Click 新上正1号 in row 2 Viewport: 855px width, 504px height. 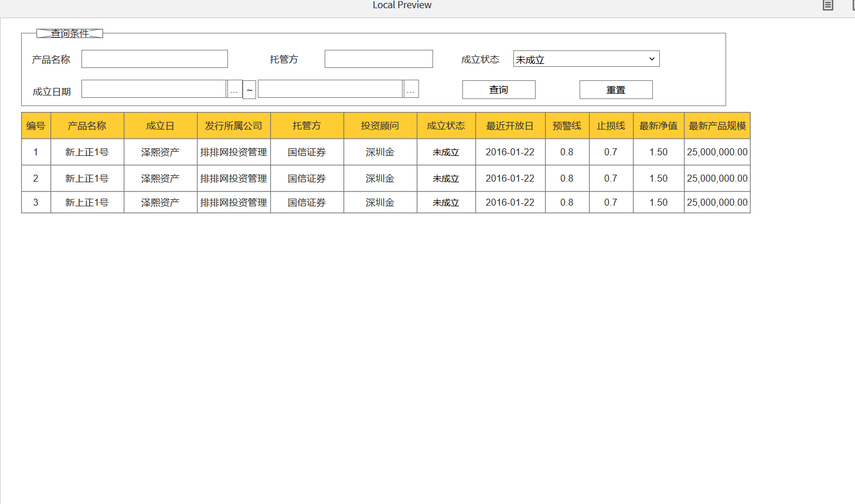tap(87, 178)
